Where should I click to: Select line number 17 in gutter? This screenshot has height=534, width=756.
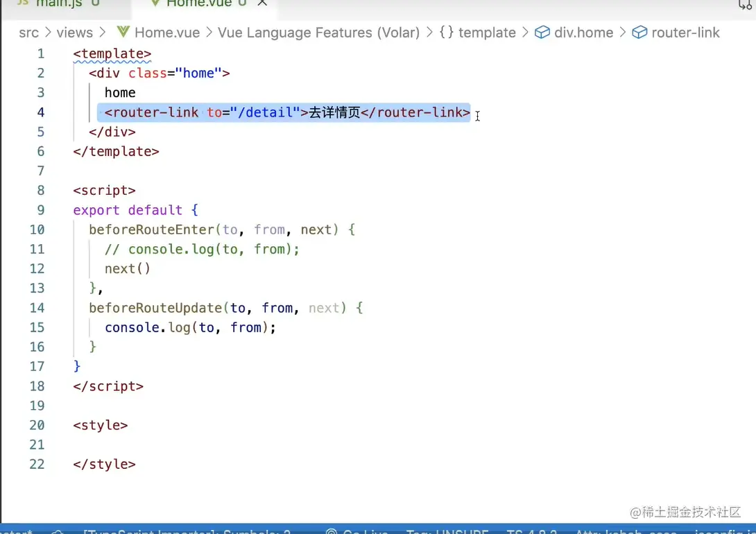click(x=37, y=367)
